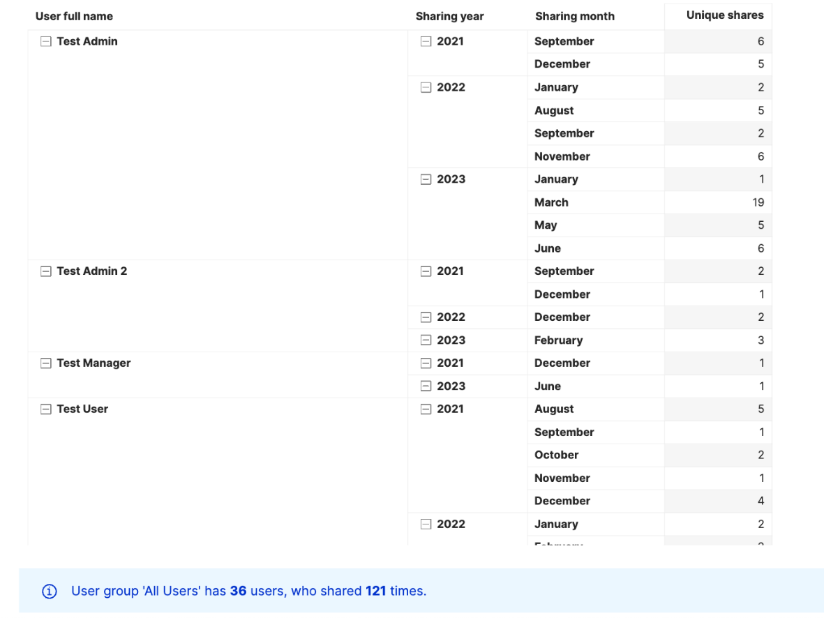This screenshot has height=632, width=840.
Task: Click the 121 times count in banner
Action: click(376, 591)
